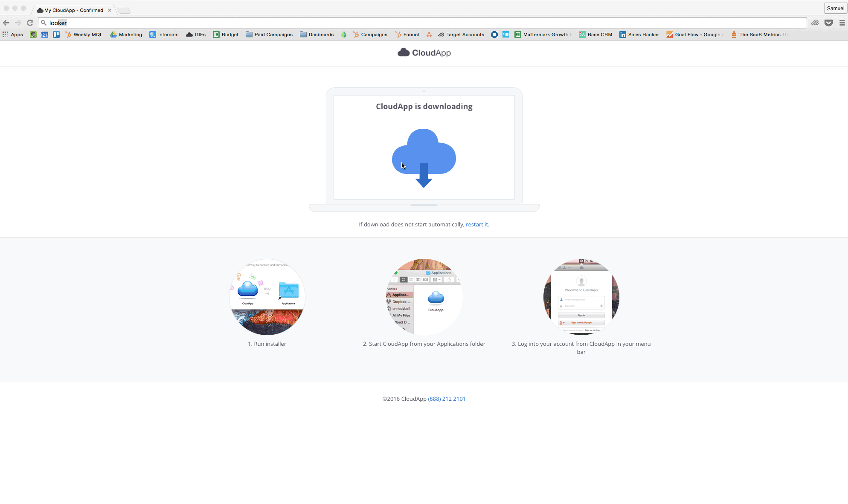Click the Applications folder step thumbnail
Screen dimensions: 848x504
(424, 297)
